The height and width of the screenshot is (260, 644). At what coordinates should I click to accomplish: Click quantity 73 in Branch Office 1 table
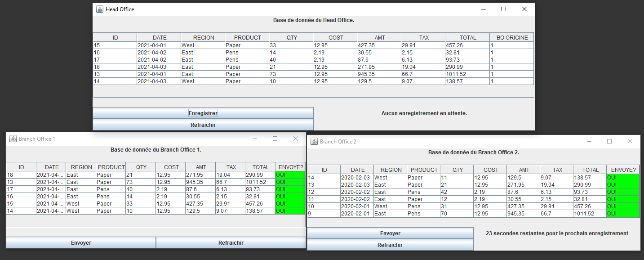[141, 182]
